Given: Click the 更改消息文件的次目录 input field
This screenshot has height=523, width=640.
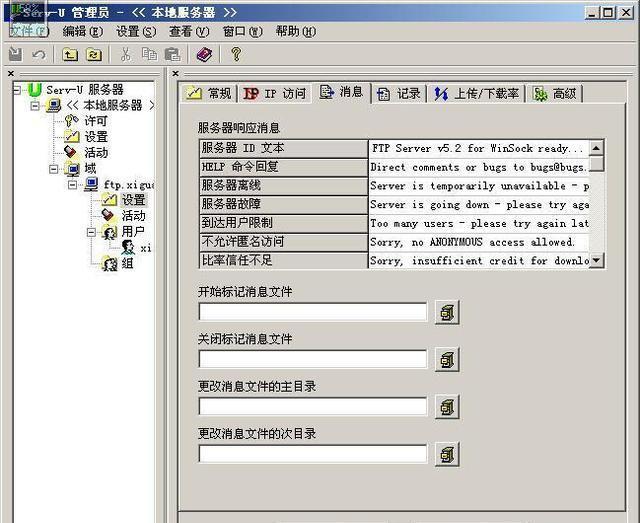Looking at the screenshot, I should 313,454.
